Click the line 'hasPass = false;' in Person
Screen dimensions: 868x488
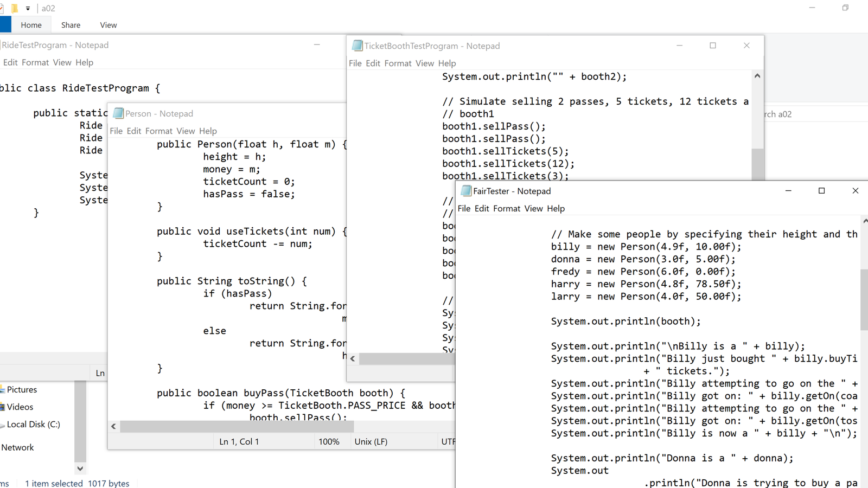[249, 194]
